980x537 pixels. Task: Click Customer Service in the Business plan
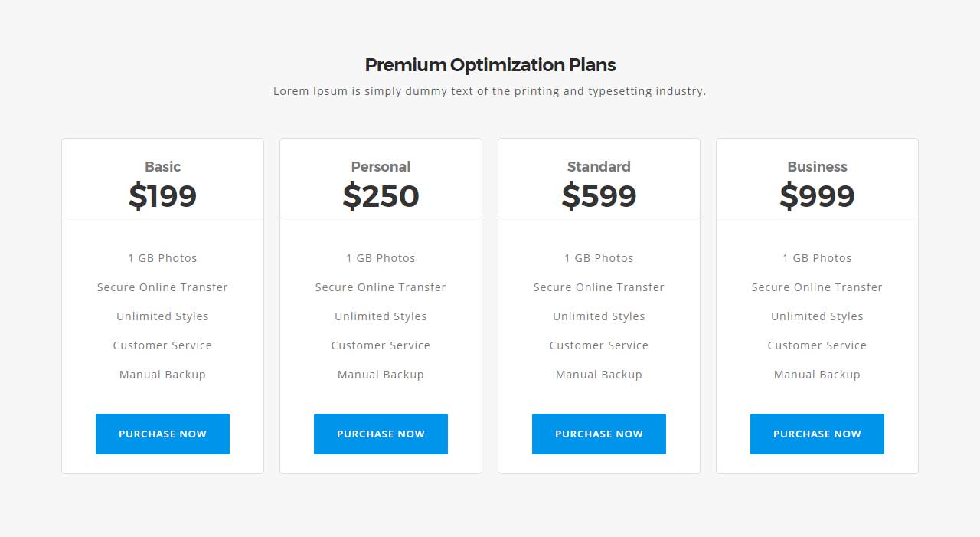pyautogui.click(x=817, y=345)
